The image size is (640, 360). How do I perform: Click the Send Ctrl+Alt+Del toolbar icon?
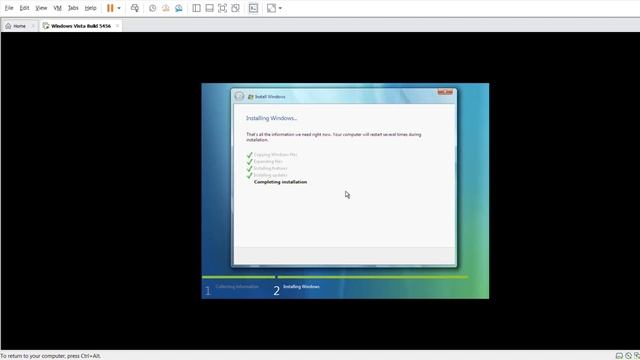135,8
